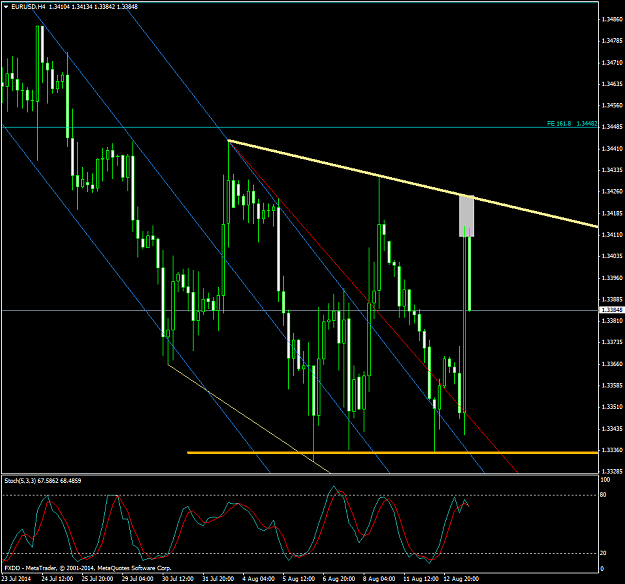The height and width of the screenshot is (584, 625).
Task: Click the 1.33960 price axis label
Action: (x=612, y=277)
